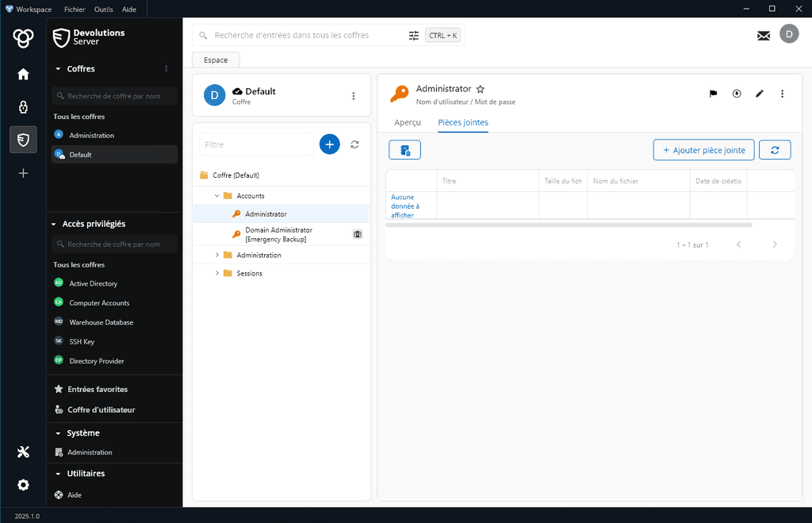The height and width of the screenshot is (523, 812).
Task: Select Active Directory privileged vault
Action: [93, 283]
